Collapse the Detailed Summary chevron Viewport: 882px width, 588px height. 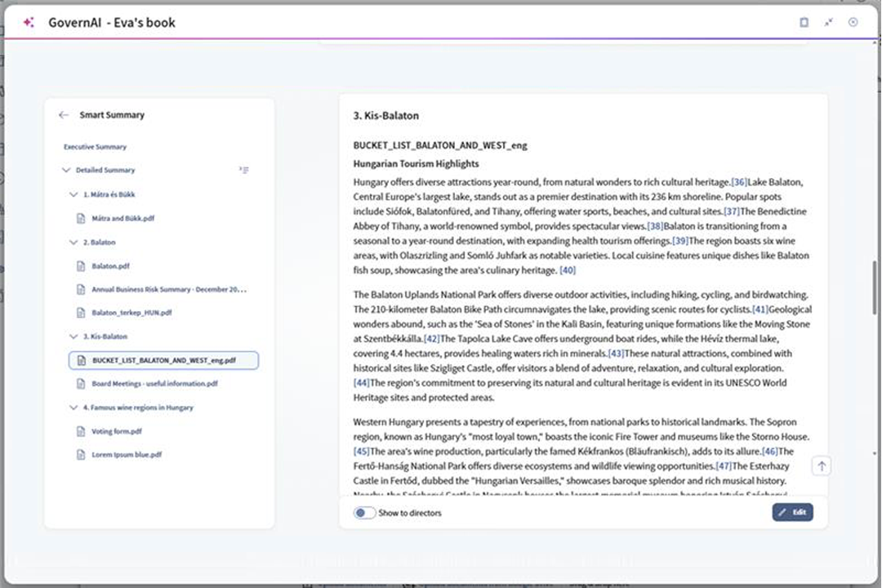[x=66, y=170]
